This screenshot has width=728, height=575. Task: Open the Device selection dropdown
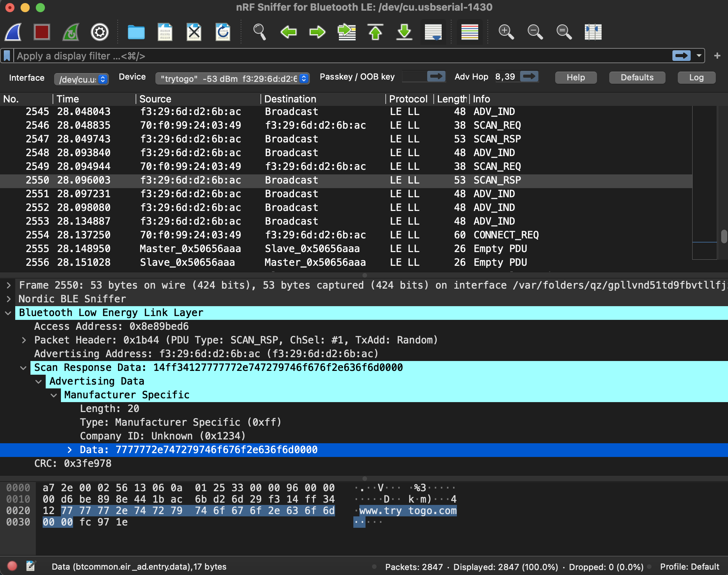point(233,79)
